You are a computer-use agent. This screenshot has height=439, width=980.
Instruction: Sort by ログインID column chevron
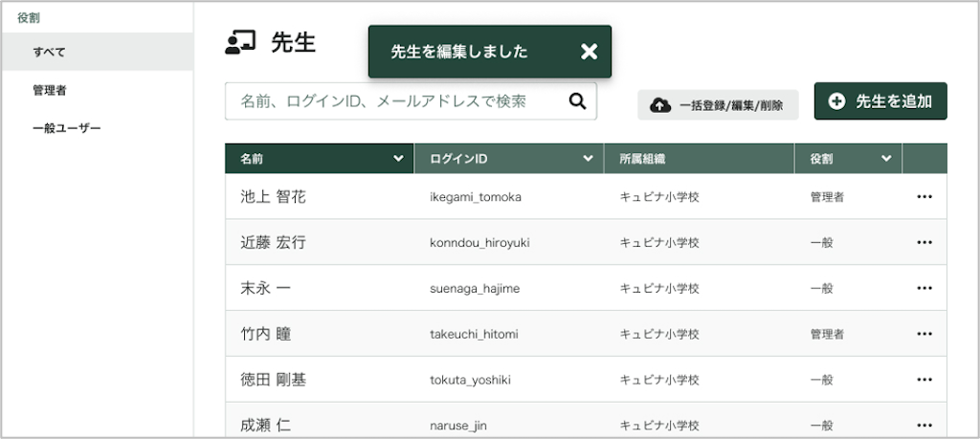coord(589,159)
